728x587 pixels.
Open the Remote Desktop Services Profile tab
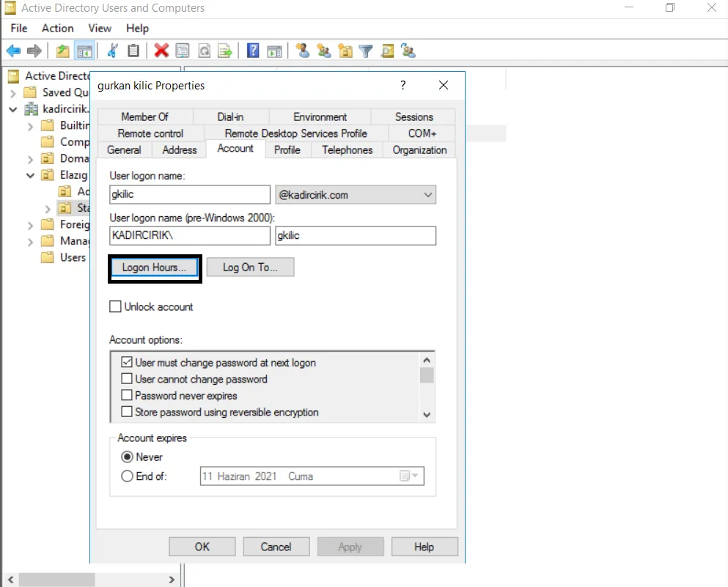pos(295,133)
